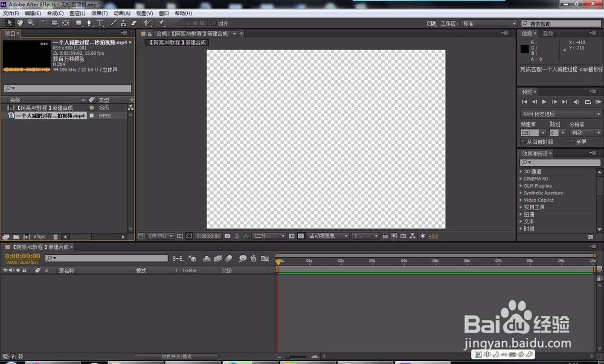
Task: Select the Horizontal Type tool
Action: click(100, 23)
